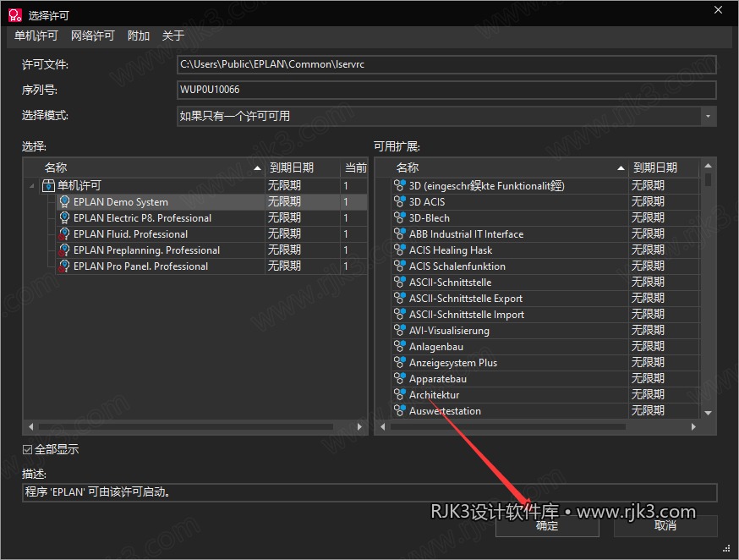
Task: Click the Architektur extension icon
Action: 400,394
